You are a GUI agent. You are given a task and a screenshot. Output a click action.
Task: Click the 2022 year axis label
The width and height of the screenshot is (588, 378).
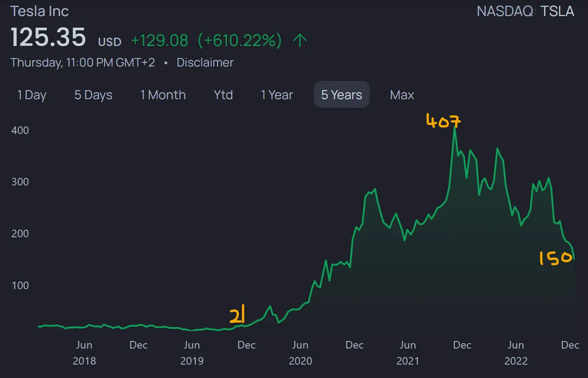coord(516,361)
